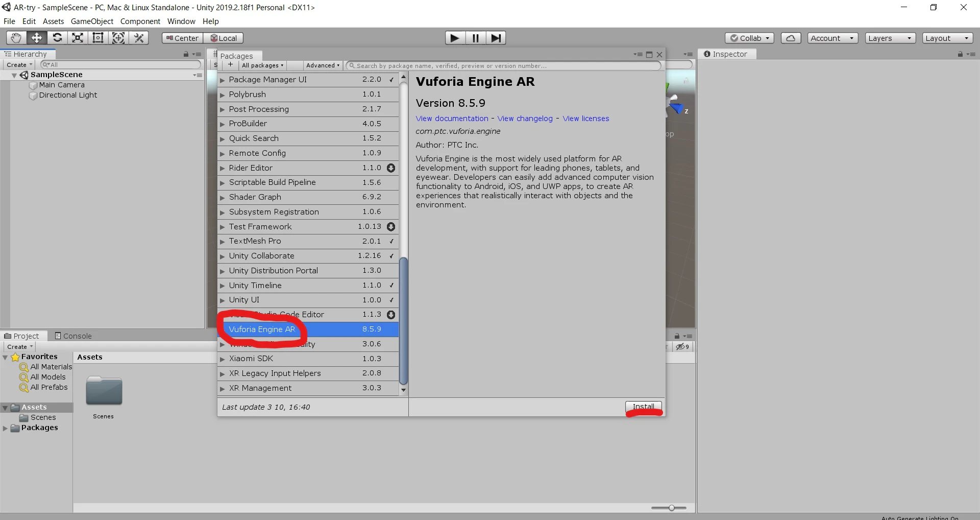
Task: Toggle lock on Hierarchy panel
Action: coord(186,54)
